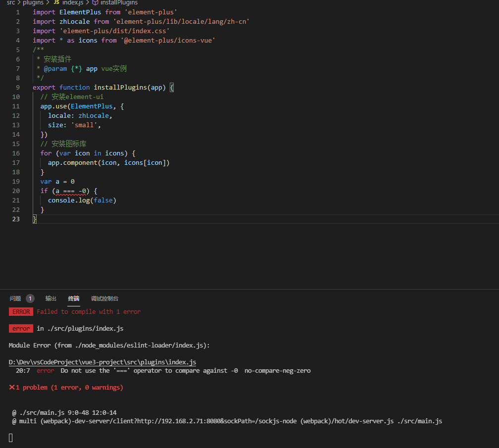
Task: Click the installPlugins breadcrumb symbol
Action: click(x=119, y=2)
